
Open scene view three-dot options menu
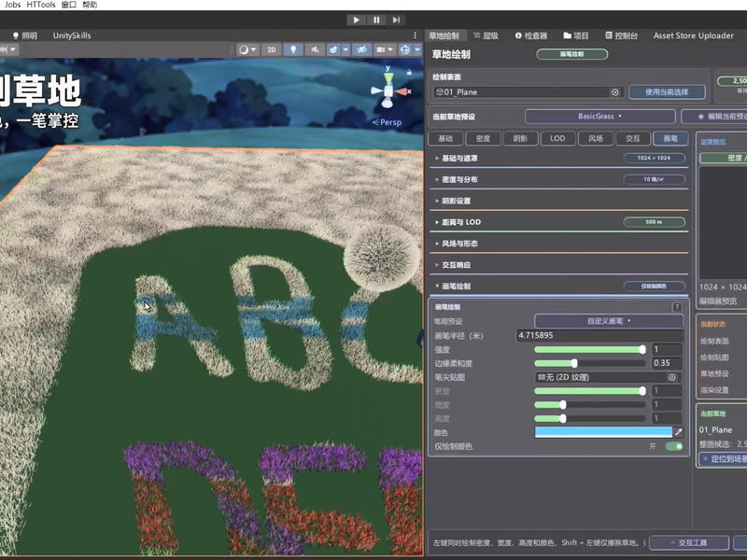(415, 35)
